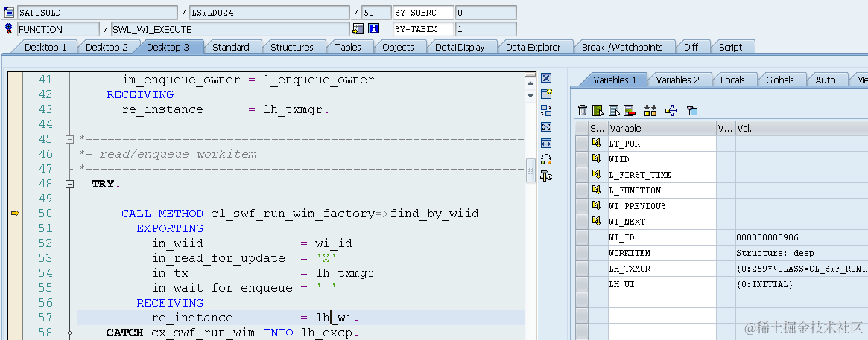This screenshot has height=340, width=868.
Task: Switch to Desktop 2 tab
Action: (x=107, y=47)
